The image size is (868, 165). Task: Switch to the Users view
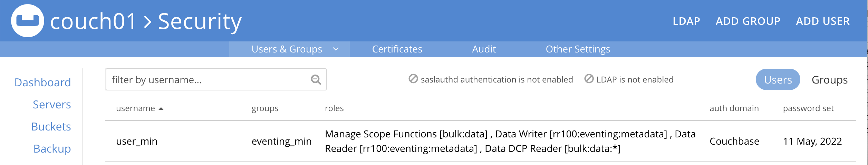778,80
